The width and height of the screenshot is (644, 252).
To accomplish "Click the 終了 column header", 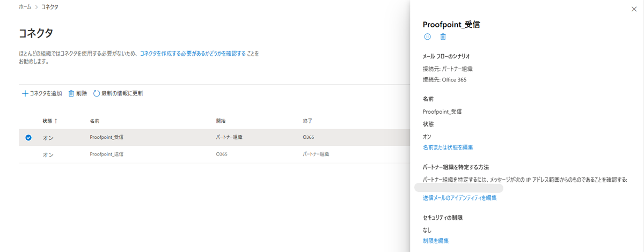I will coord(308,121).
